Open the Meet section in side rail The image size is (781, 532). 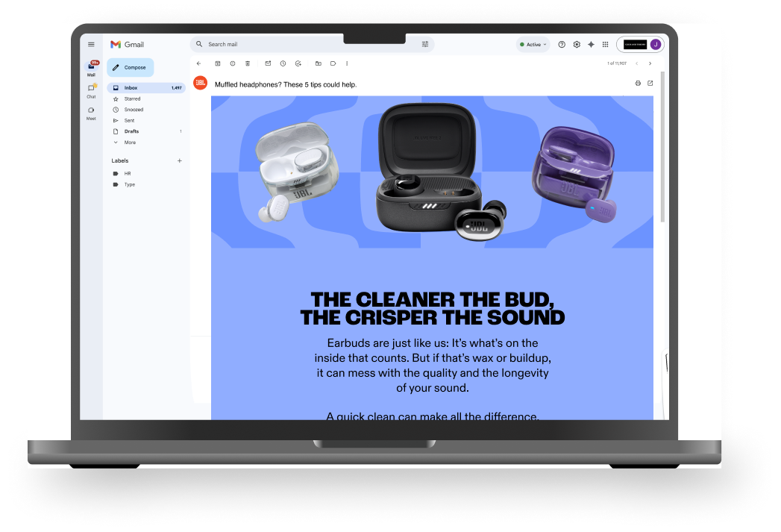point(91,113)
